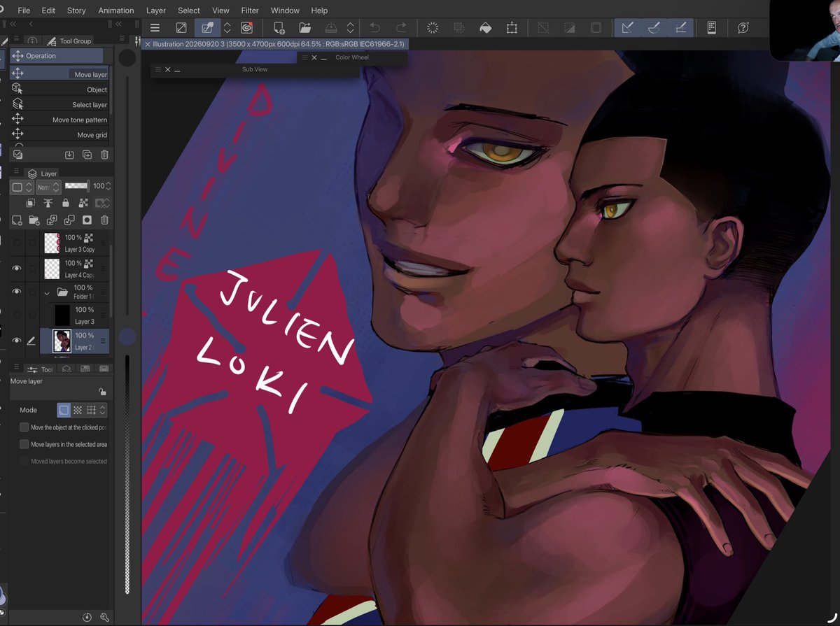840x626 pixels.
Task: Choose the Object sub tool
Action: coord(60,89)
